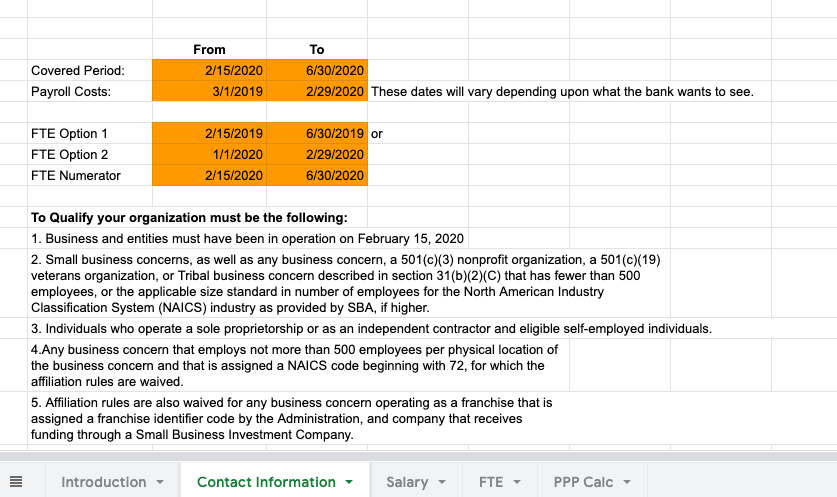
Task: Select the cell about small business concerns
Action: pyautogui.click(x=349, y=283)
